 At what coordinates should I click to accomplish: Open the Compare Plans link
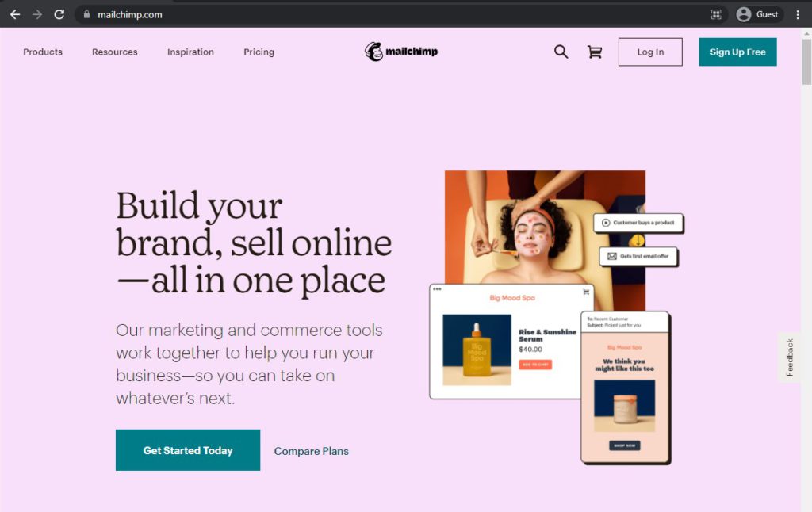[311, 451]
